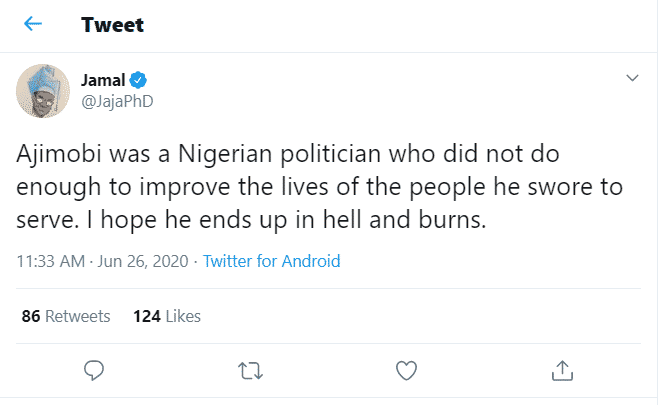663x405 pixels.
Task: Share the tweet via the upload icon
Action: pos(562,370)
